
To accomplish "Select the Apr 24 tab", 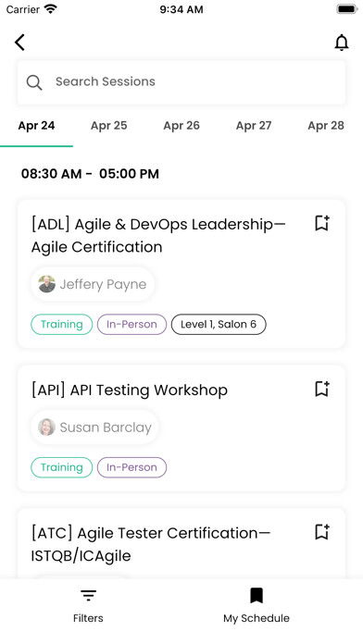I will coord(36,126).
